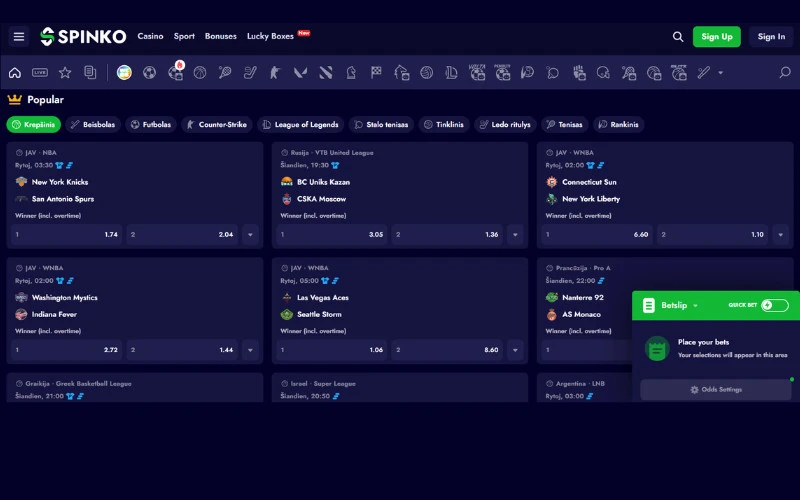
Task: Select the chess knight icon
Action: (x=351, y=73)
